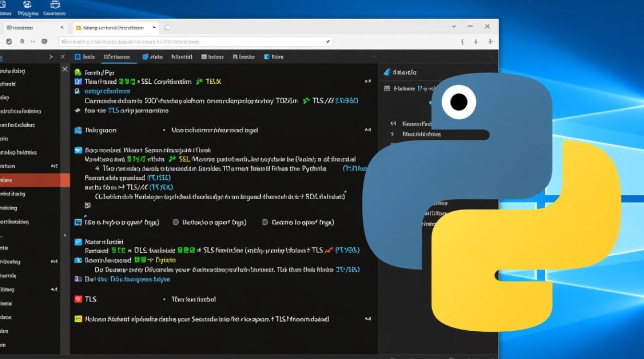Image resolution: width=644 pixels, height=359 pixels.
Task: Open the address bar dropdown arrow
Action: (327, 41)
